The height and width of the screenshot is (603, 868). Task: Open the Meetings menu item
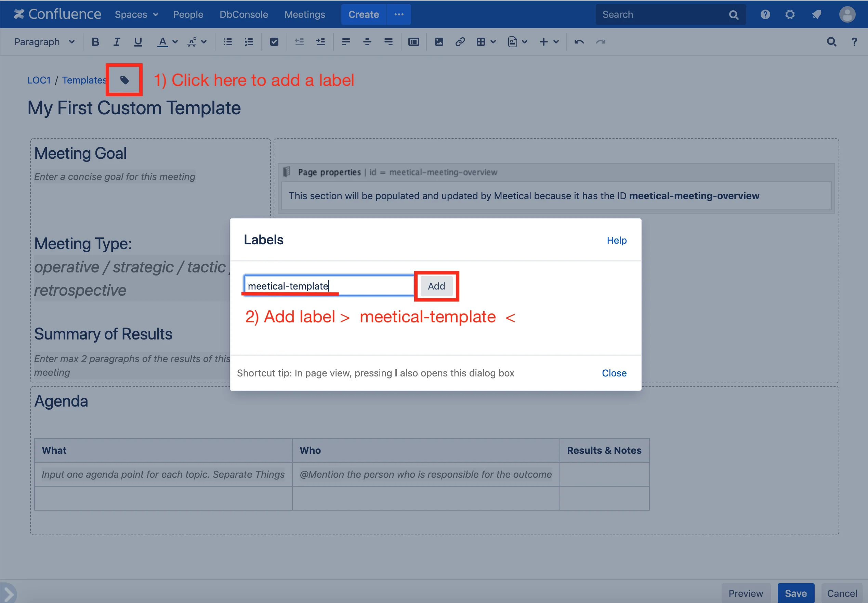pyautogui.click(x=305, y=14)
